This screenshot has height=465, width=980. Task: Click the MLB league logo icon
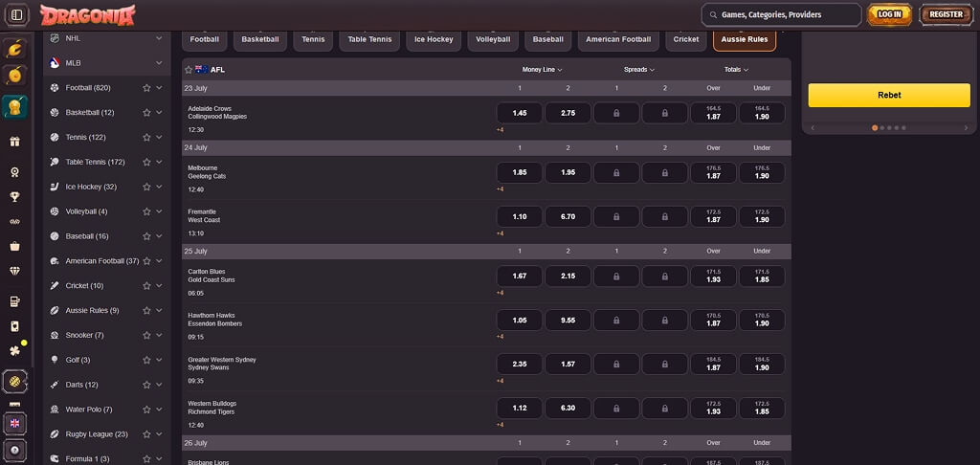[55, 62]
